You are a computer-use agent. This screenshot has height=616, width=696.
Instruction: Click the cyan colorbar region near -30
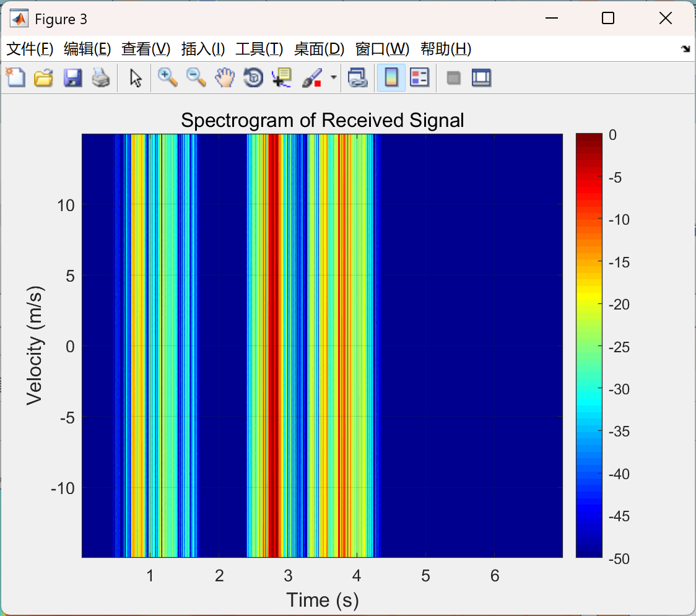point(589,397)
